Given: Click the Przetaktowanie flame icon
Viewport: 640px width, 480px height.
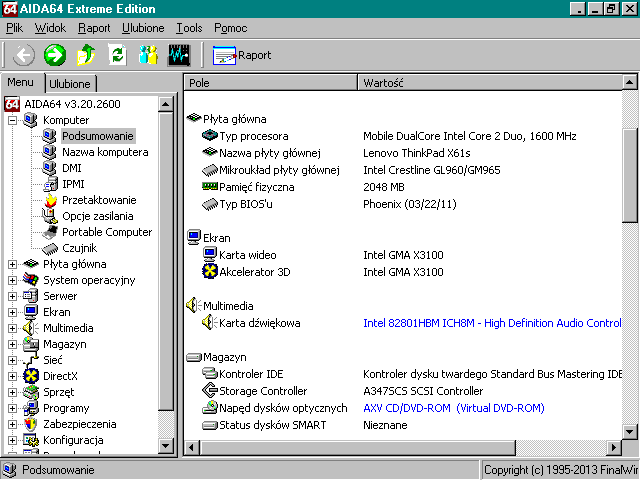Looking at the screenshot, I should [50, 200].
